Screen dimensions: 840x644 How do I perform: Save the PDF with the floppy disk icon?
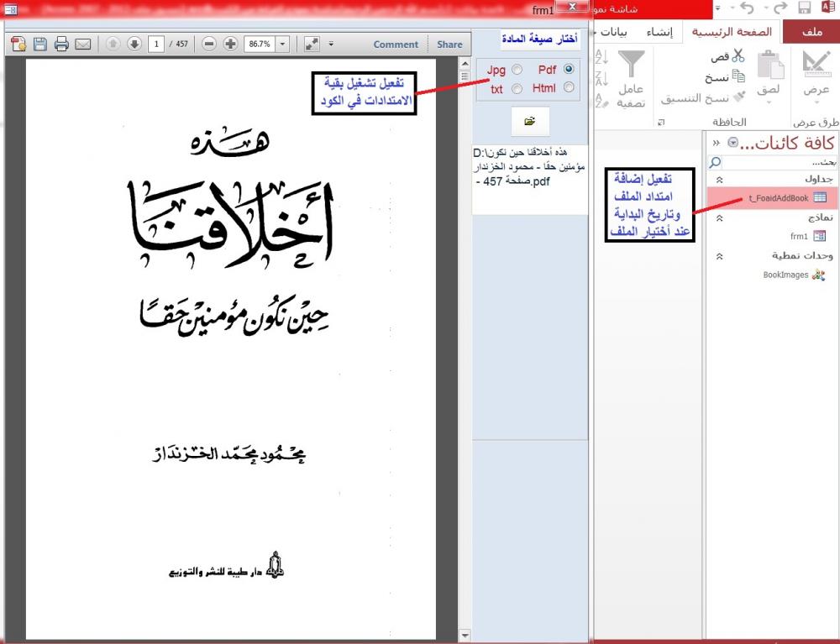coord(40,44)
